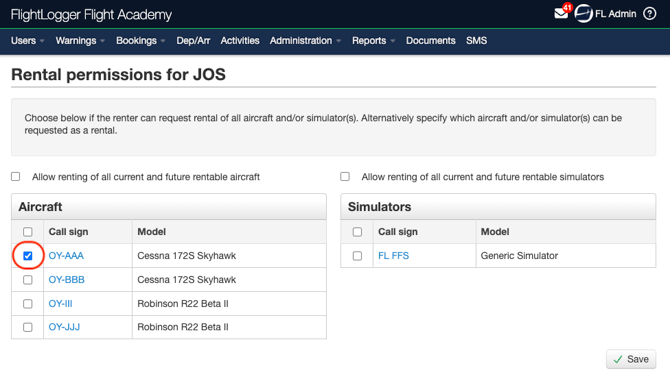Click the Simulators table Call sign header
Viewport: 670px width, 381px height.
(398, 232)
